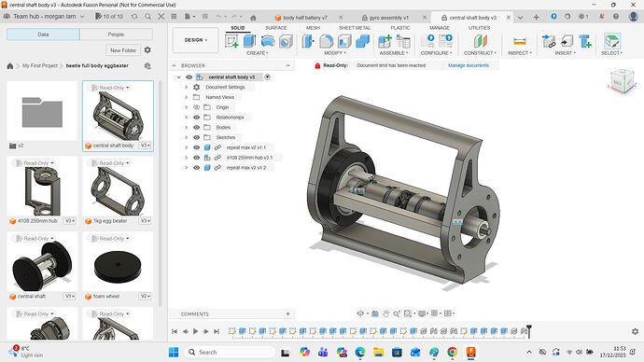Hide component repeat max v2 v1:2

pos(196,167)
